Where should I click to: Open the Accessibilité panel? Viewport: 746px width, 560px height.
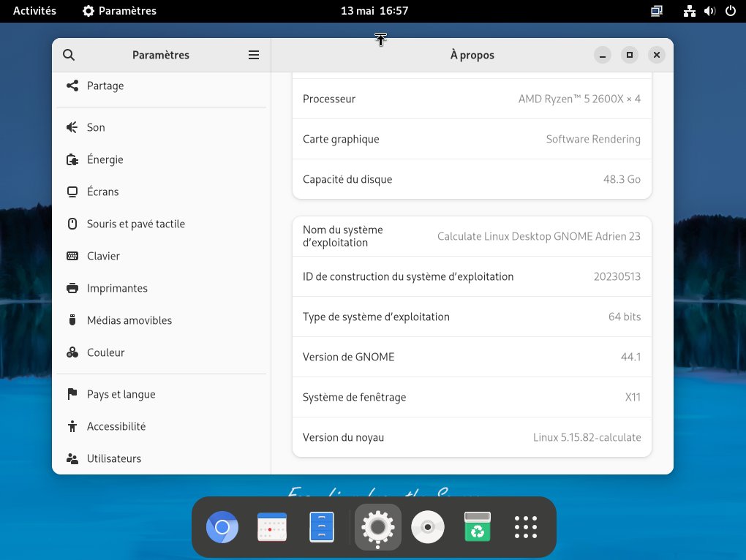pos(162,426)
